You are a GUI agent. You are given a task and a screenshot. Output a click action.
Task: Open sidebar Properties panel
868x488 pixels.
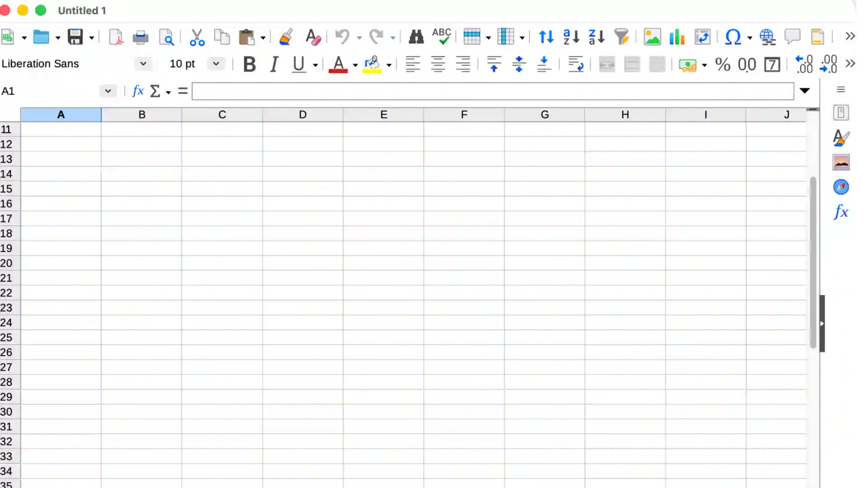point(841,113)
